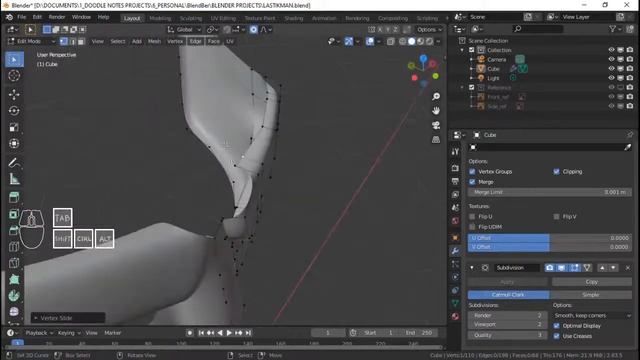Switch to Modeling workspace tab
This screenshot has height=360, width=640.
(x=160, y=18)
